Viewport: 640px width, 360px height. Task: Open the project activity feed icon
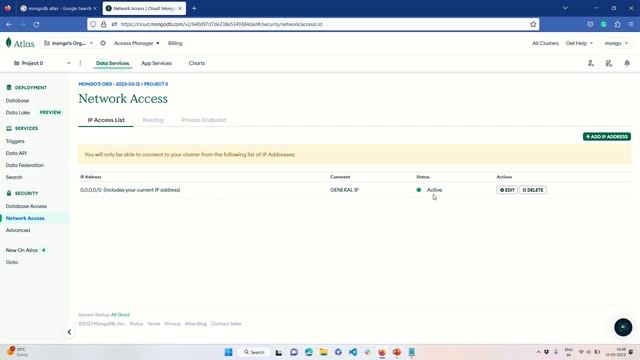click(609, 63)
